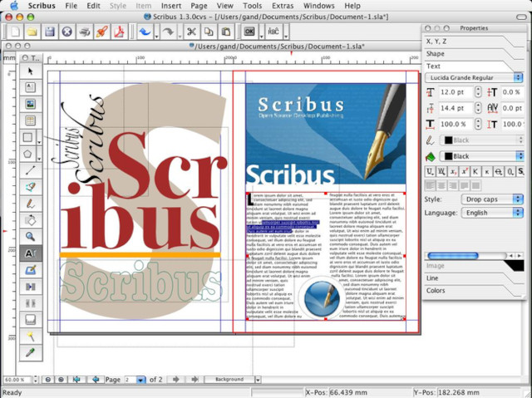Undo the last action with blue arrow

click(x=145, y=32)
